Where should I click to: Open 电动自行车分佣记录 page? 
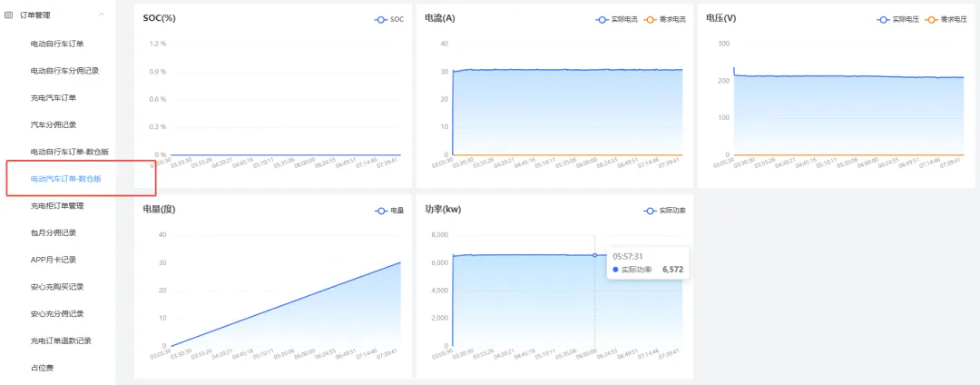point(64,71)
